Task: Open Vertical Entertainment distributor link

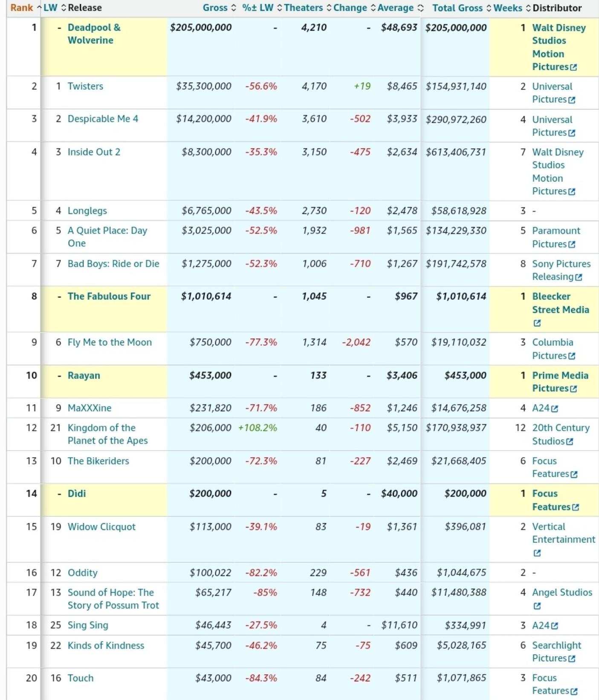Action: 564,533
